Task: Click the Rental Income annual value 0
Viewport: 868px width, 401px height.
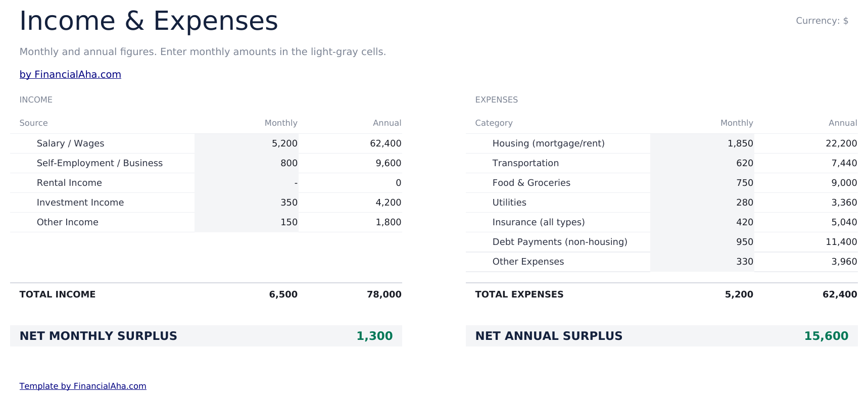Action: pos(399,183)
